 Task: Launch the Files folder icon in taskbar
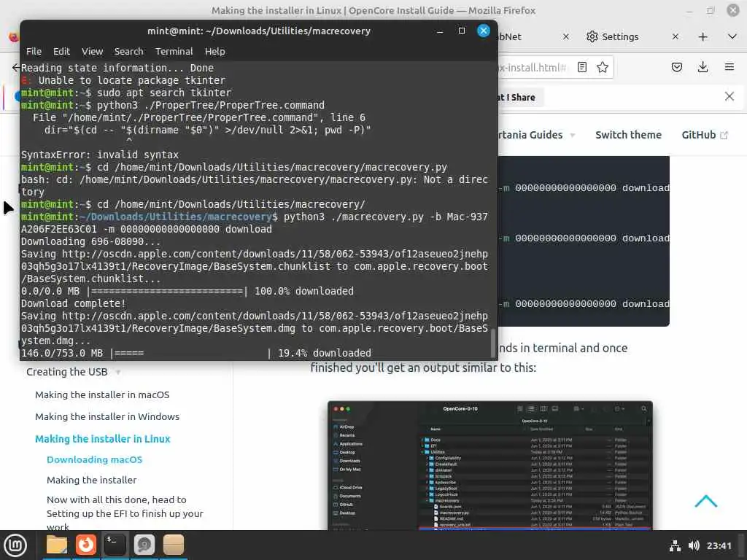pyautogui.click(x=57, y=545)
